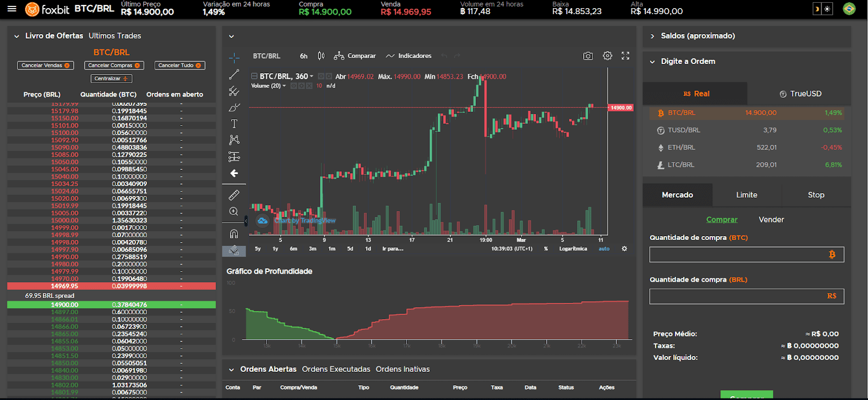Image resolution: width=868 pixels, height=400 pixels.
Task: Collapse the chart panel chevron
Action: click(232, 36)
